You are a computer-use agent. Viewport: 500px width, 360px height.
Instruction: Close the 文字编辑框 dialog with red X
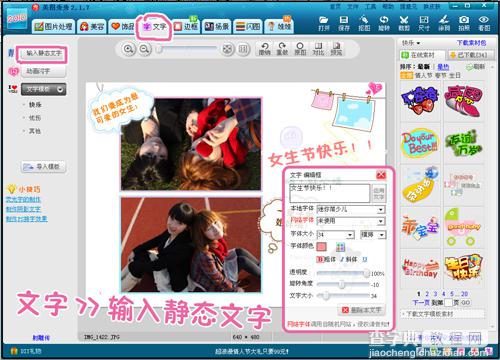[381, 175]
